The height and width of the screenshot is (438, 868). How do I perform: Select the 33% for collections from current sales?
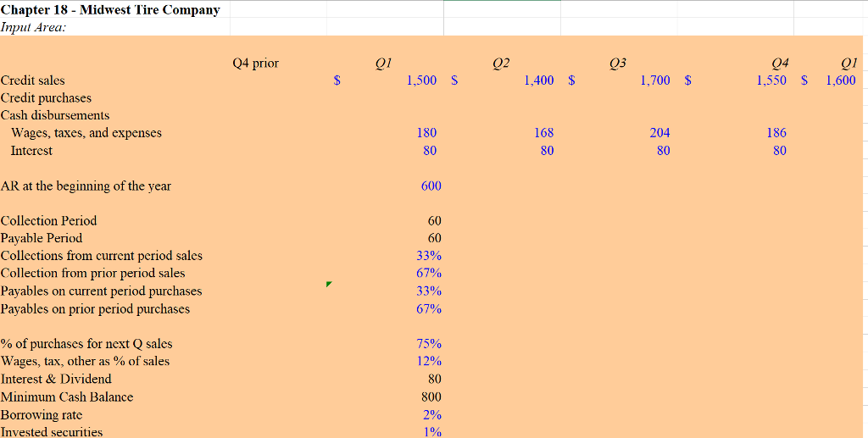429,256
